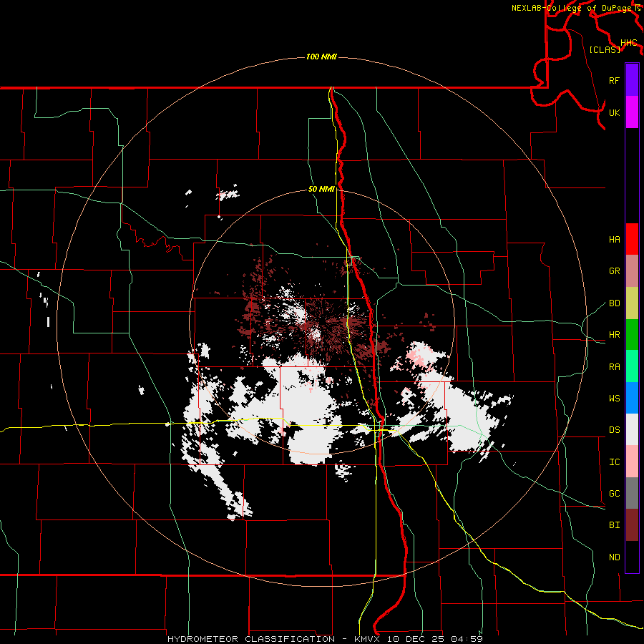Click the BI legend label
The image size is (644, 644).
click(614, 525)
